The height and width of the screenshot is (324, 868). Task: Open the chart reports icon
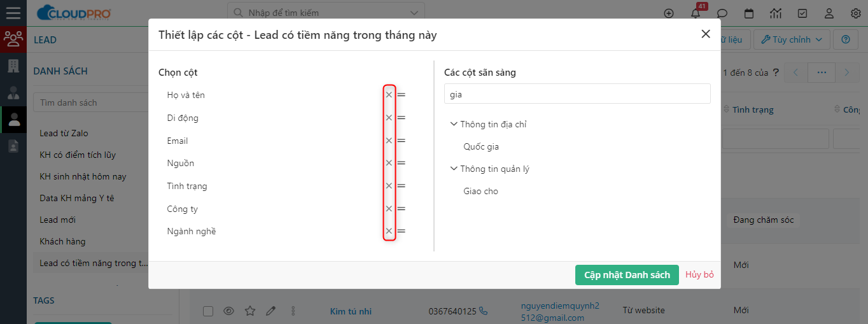pos(776,13)
